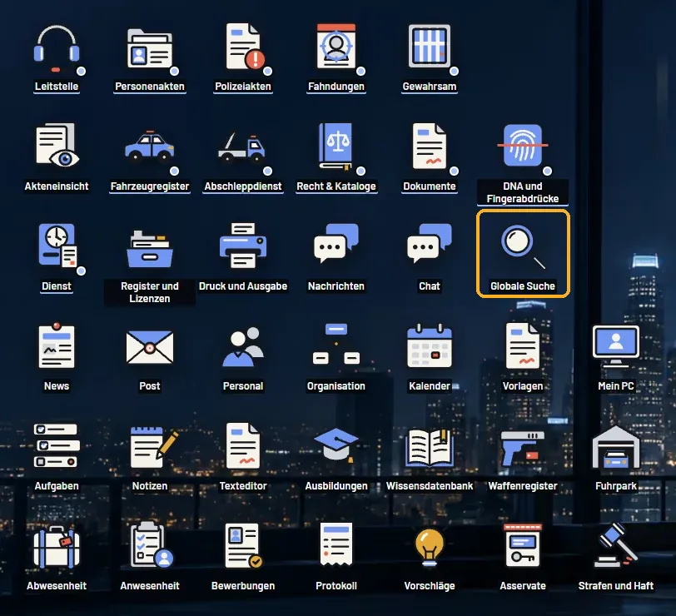Launch the Personal staff icon
Image resolution: width=676 pixels, height=616 pixels.
click(243, 346)
